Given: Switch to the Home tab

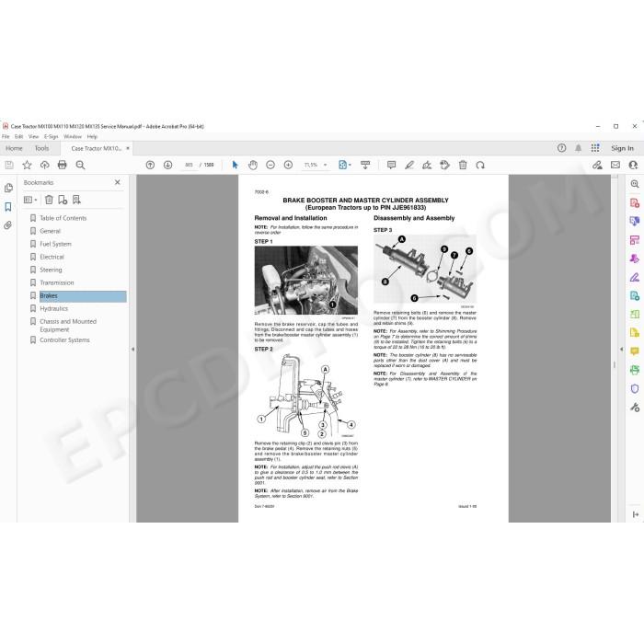Looking at the screenshot, I should (x=14, y=148).
